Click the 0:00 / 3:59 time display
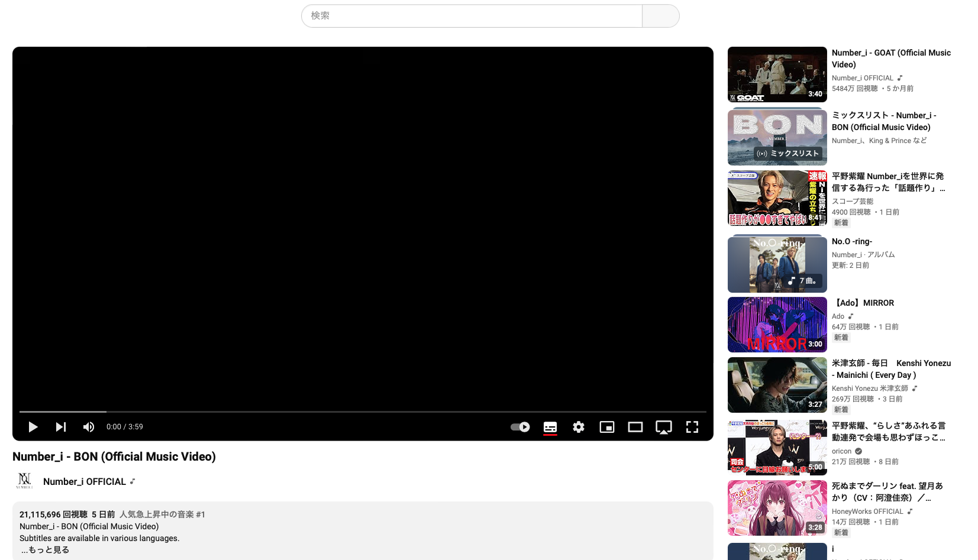Screen dimensions: 978x560 [125, 427]
